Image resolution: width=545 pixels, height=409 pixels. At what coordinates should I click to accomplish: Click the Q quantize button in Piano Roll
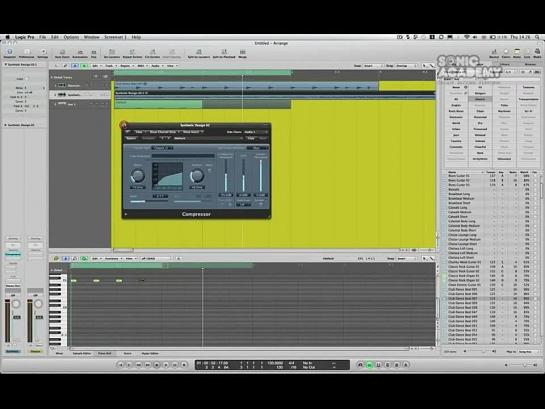[179, 259]
